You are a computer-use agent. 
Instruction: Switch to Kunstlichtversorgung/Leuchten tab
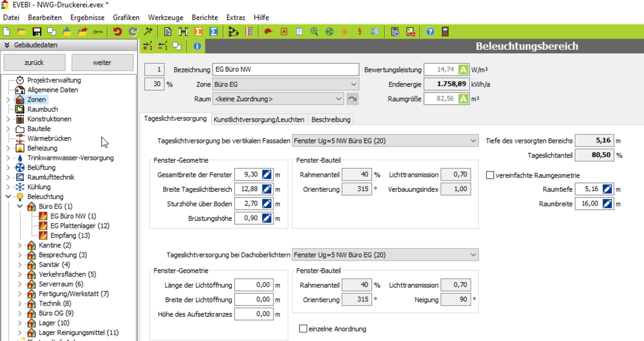tap(259, 120)
